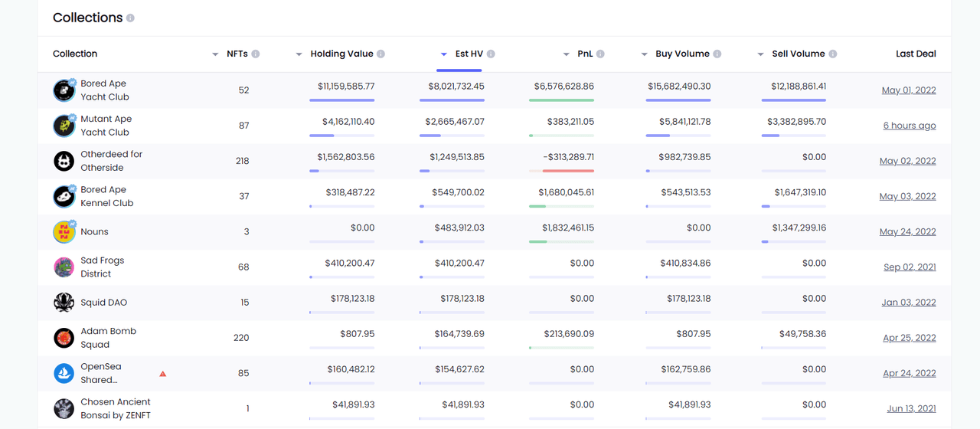Click the Otherdeed for Otherside avatar
Screen dimensions: 980x429
click(x=64, y=161)
